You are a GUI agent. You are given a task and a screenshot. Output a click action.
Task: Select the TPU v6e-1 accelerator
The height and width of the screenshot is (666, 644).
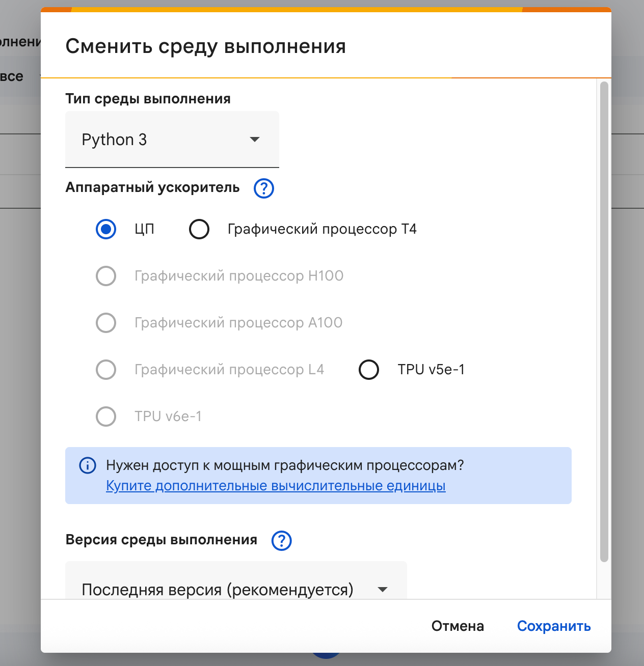(105, 417)
